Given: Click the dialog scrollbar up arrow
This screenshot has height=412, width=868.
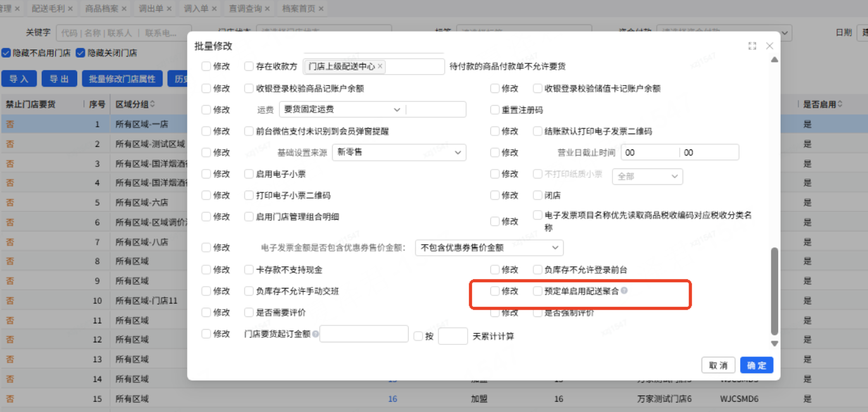Looking at the screenshot, I should coord(774,60).
